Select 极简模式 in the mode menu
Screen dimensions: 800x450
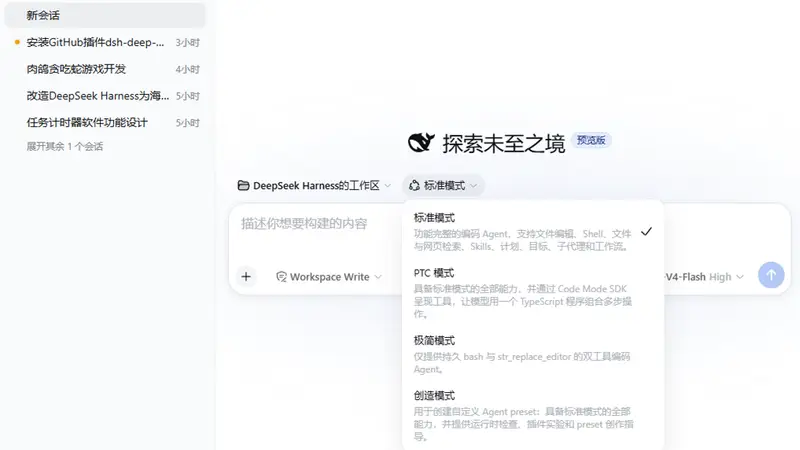[x=533, y=355]
